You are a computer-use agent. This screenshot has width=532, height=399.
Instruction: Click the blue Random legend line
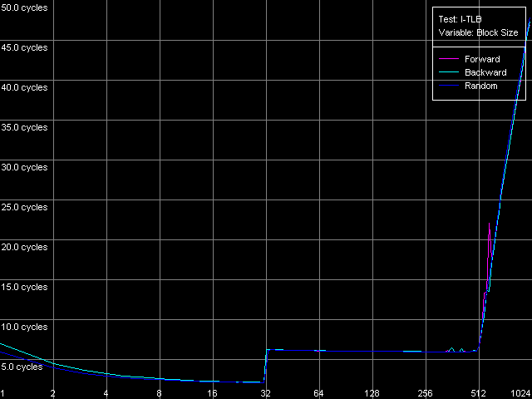coord(448,86)
